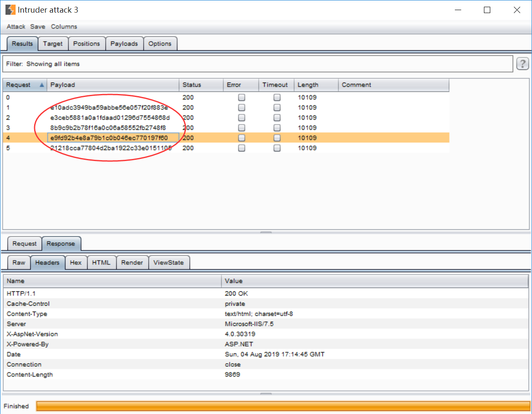This screenshot has height=414, width=532.
Task: Click the Microsoft-IIS/7.5 value
Action: coord(249,324)
